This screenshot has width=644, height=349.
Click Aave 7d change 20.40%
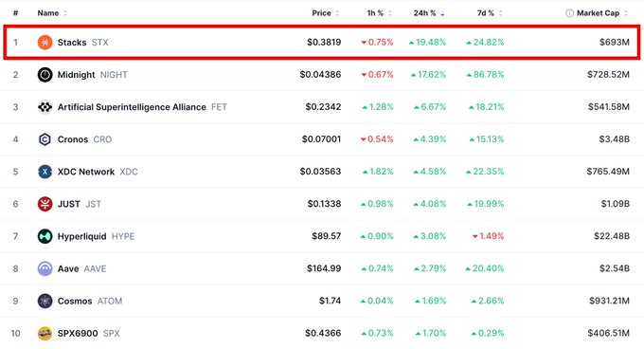click(x=485, y=268)
